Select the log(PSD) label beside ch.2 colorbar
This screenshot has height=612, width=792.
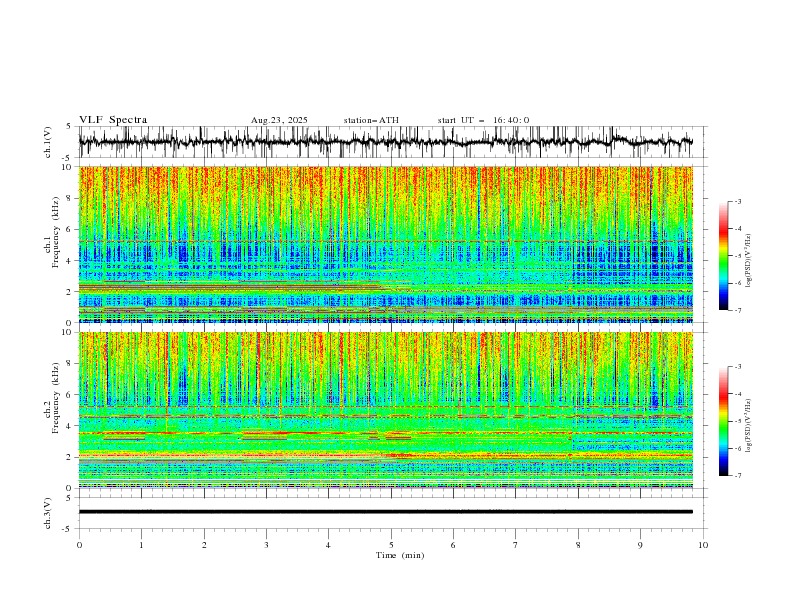[x=749, y=426]
